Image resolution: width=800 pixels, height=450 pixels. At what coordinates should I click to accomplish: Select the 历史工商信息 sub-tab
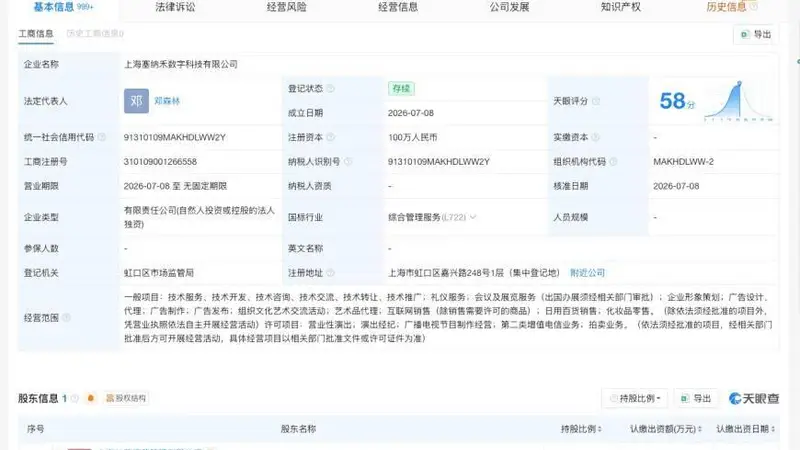tap(95, 34)
